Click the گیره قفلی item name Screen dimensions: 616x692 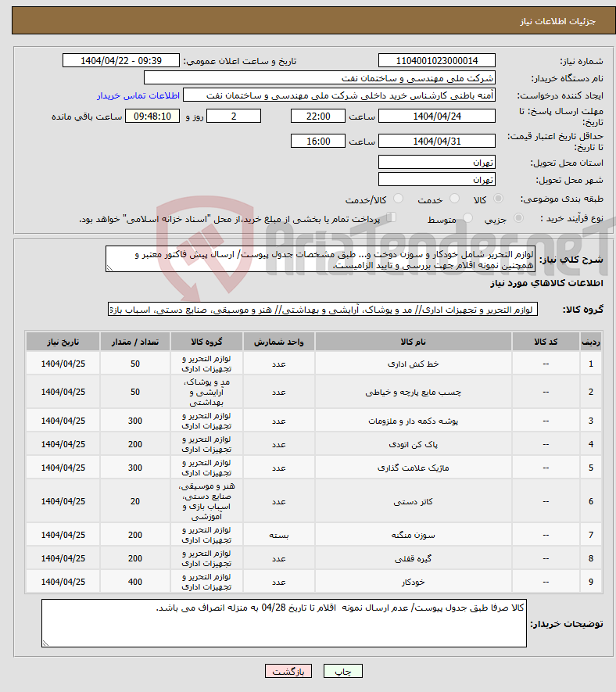pos(413,559)
